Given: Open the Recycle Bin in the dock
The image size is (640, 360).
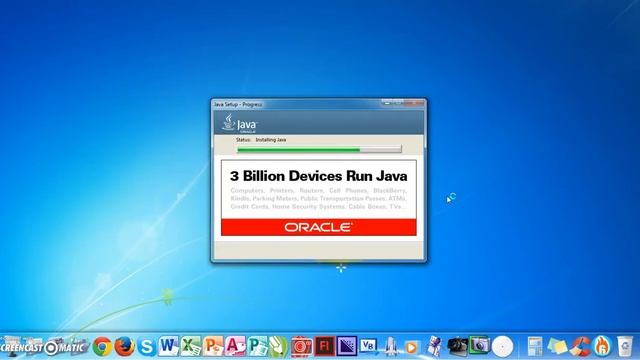Looking at the screenshot, I should (624, 347).
